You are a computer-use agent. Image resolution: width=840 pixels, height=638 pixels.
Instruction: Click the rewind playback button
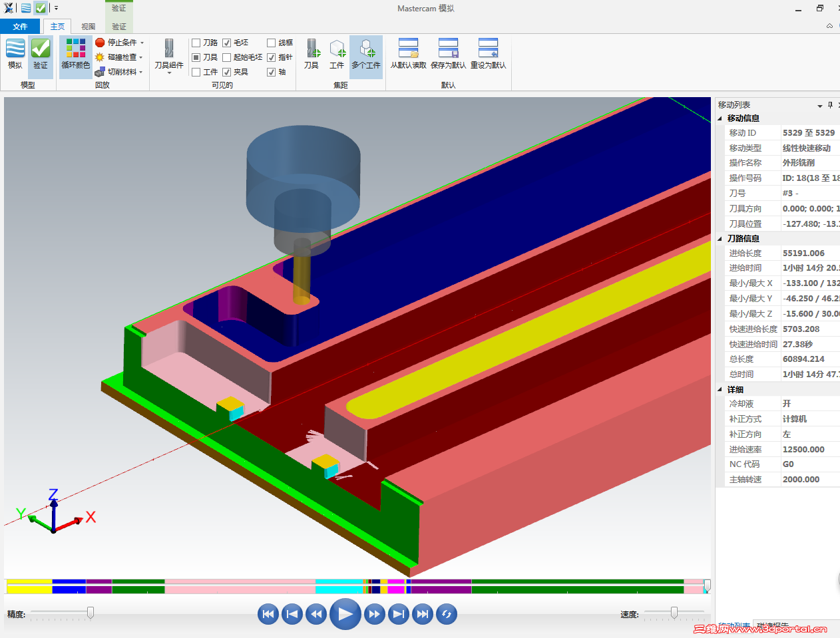316,614
